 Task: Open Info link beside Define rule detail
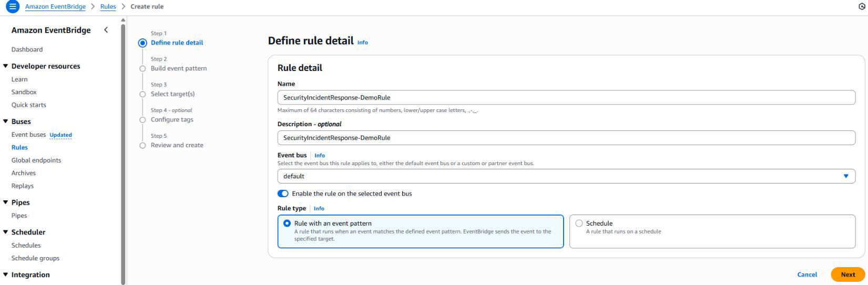pyautogui.click(x=363, y=43)
